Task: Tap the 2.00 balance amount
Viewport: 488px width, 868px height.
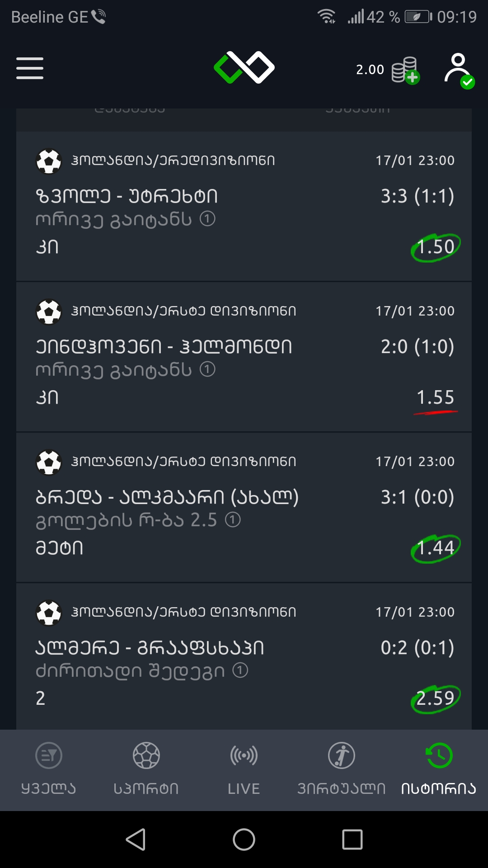Action: pos(370,70)
